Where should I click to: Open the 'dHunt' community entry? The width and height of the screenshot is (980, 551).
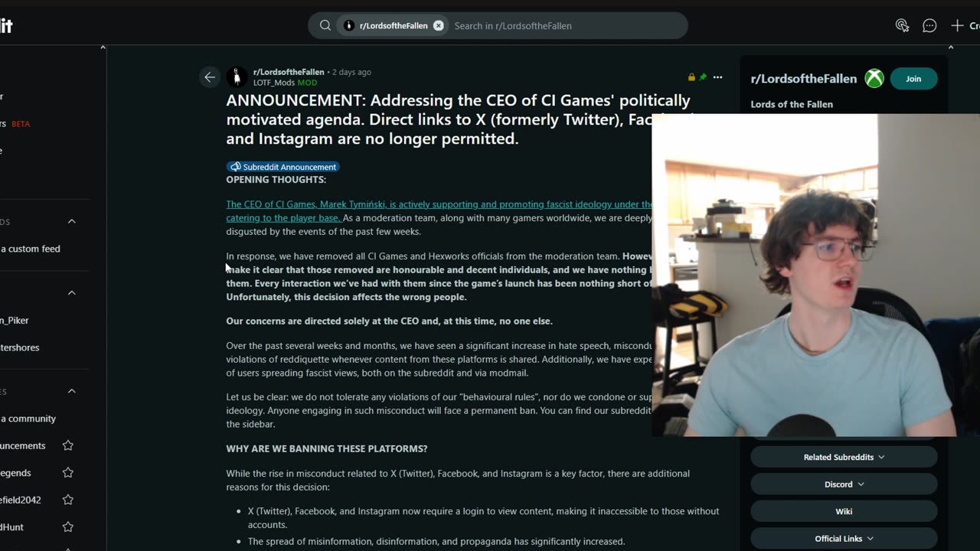pos(11,527)
